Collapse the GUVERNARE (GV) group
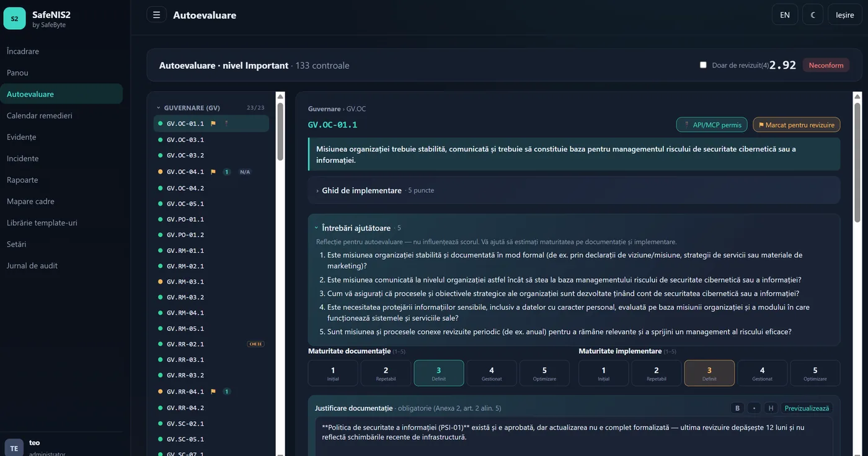The width and height of the screenshot is (868, 456). tap(211, 108)
